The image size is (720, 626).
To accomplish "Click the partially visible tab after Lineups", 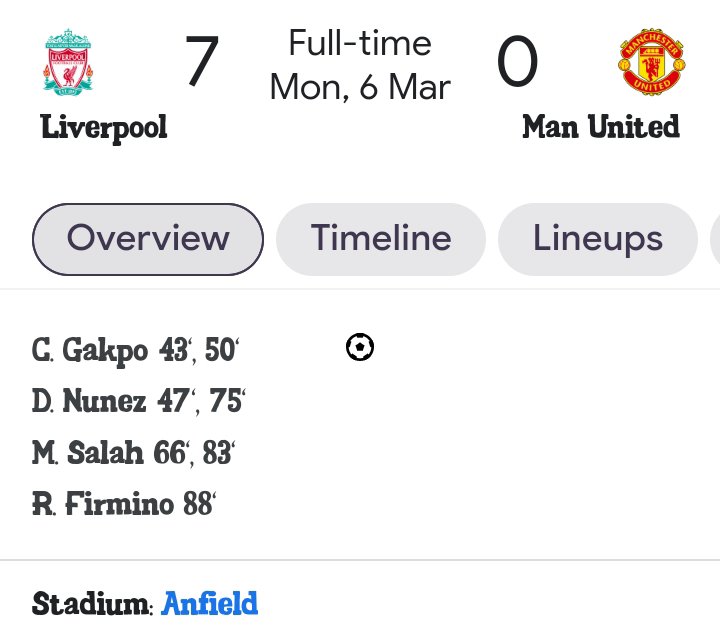I will [x=714, y=239].
